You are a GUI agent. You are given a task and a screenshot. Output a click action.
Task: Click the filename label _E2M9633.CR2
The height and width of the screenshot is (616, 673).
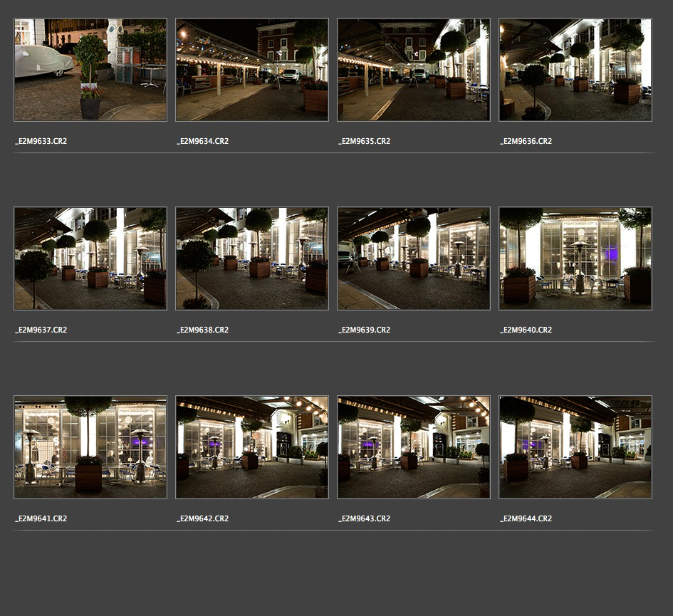pyautogui.click(x=41, y=141)
